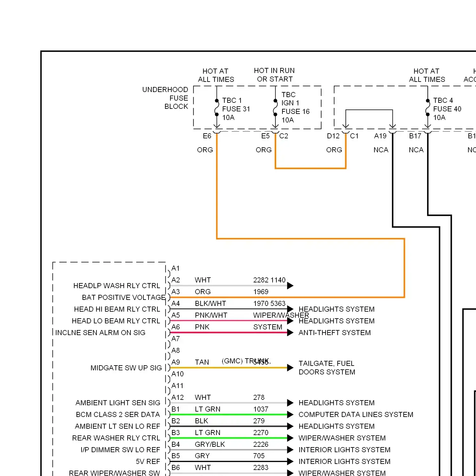
Task: Click WIPER/WASHER SYSTEM label on B3 row
Action: pyautogui.click(x=342, y=438)
